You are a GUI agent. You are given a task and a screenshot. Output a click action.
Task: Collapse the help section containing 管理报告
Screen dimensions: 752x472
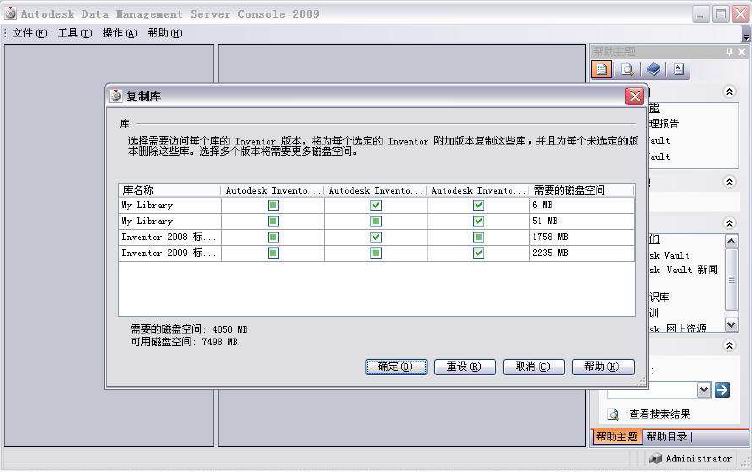point(729,92)
